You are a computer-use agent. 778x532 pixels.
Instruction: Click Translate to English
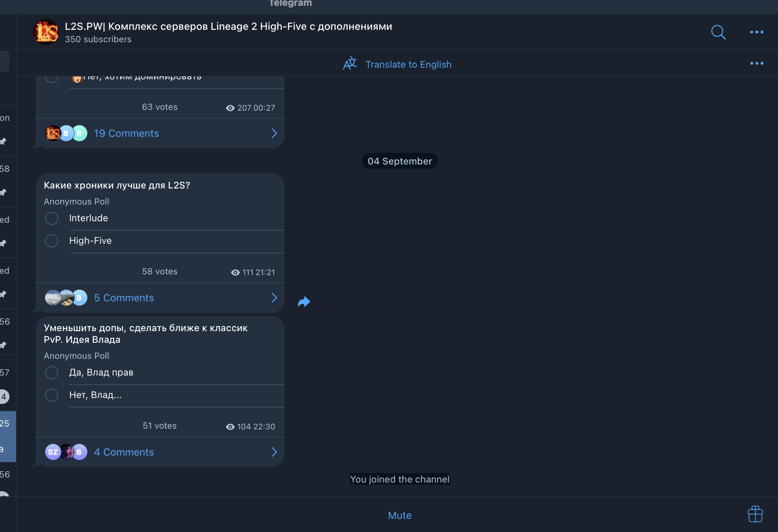[408, 64]
